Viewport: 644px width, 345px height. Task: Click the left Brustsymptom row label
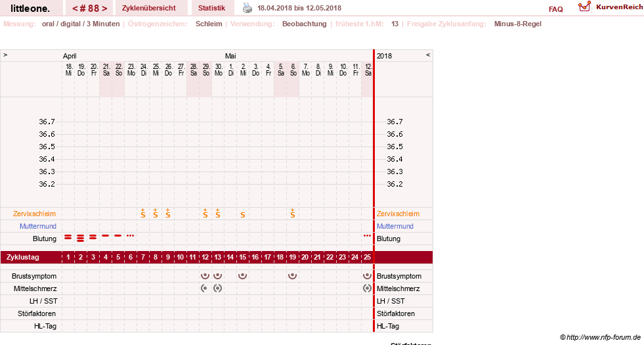(34, 276)
